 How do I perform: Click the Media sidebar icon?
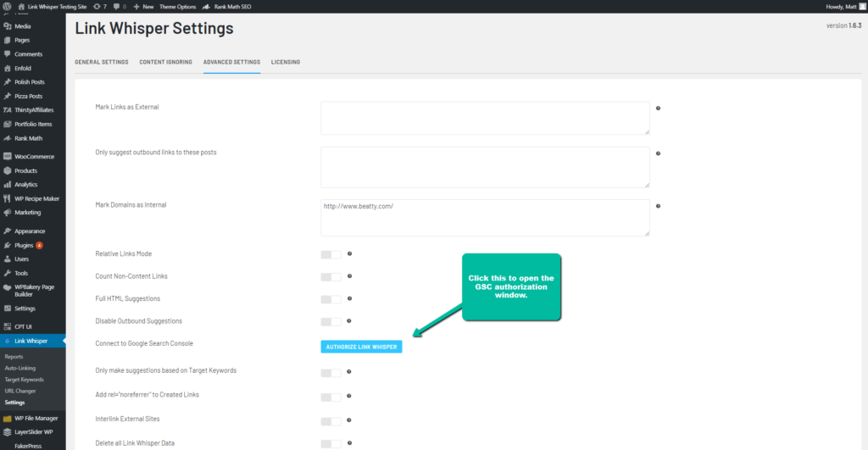pyautogui.click(x=7, y=26)
